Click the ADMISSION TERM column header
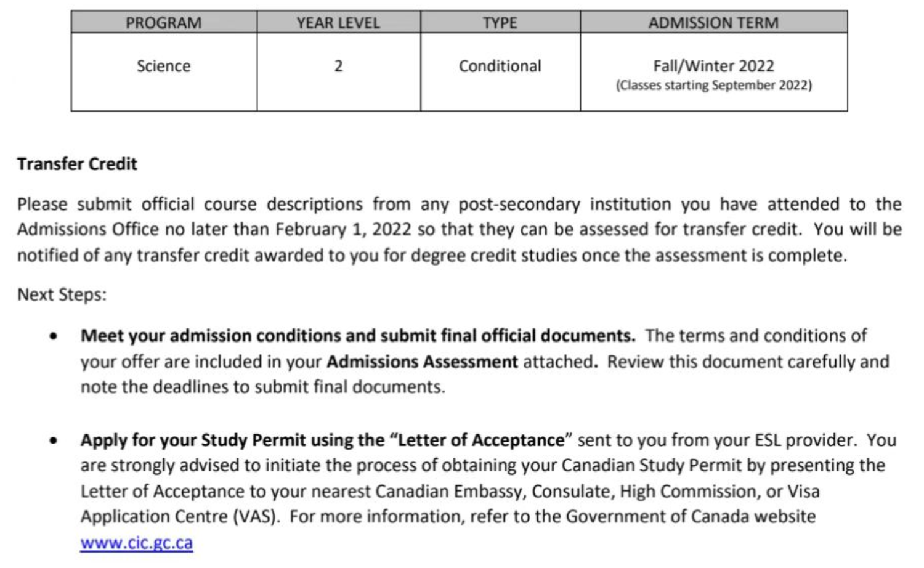 tap(713, 23)
